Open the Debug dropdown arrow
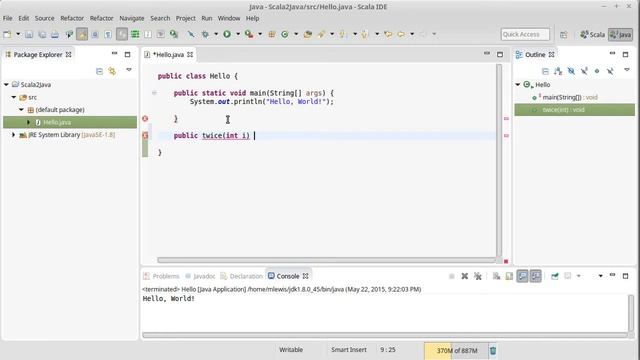The height and width of the screenshot is (360, 640). [x=216, y=34]
